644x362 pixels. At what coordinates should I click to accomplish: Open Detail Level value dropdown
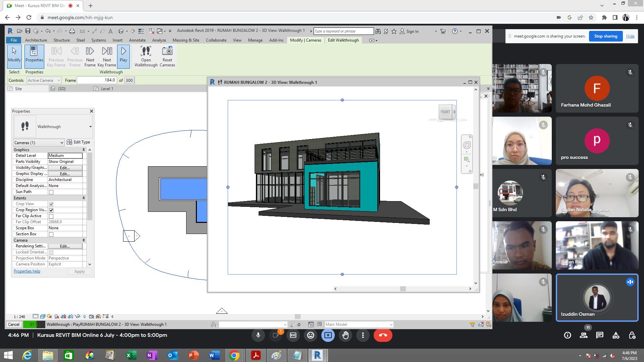pyautogui.click(x=65, y=156)
